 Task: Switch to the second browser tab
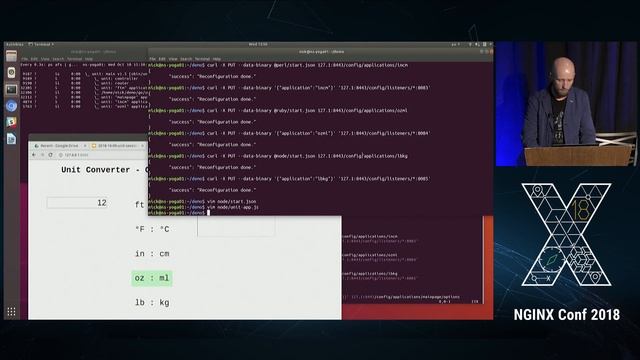(117, 146)
